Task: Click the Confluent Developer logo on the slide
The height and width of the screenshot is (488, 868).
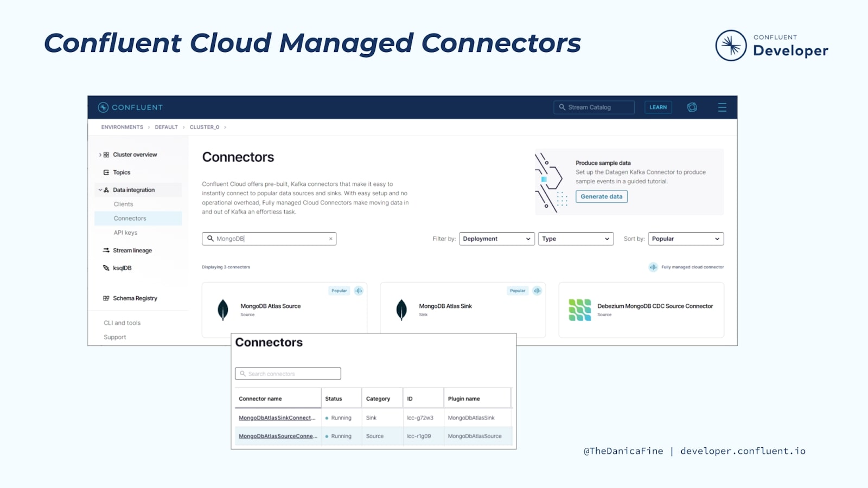Action: tap(771, 46)
